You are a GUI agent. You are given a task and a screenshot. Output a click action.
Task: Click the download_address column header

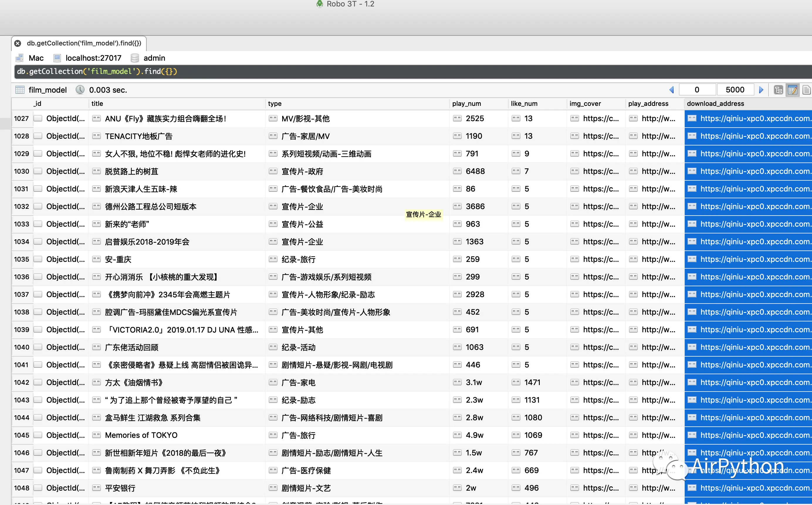715,104
